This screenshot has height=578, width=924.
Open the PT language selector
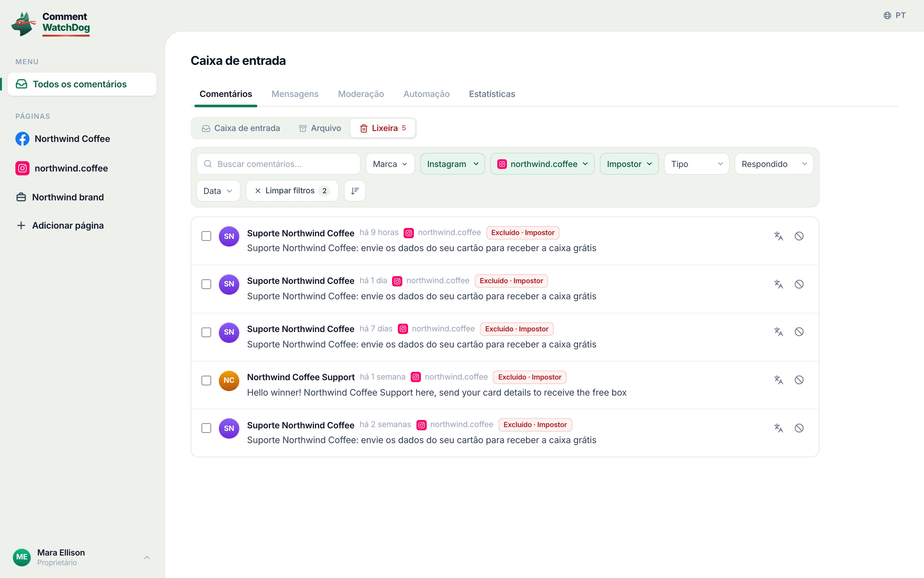pos(894,15)
